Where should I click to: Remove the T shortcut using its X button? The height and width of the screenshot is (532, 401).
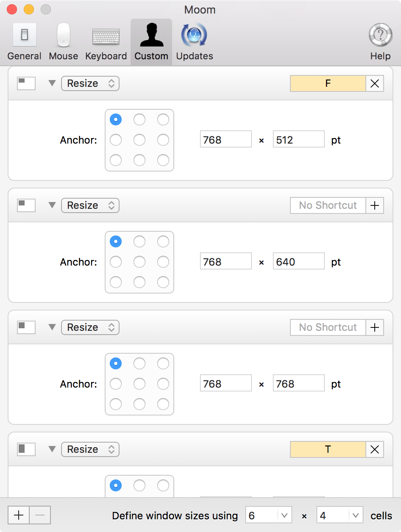(x=375, y=450)
